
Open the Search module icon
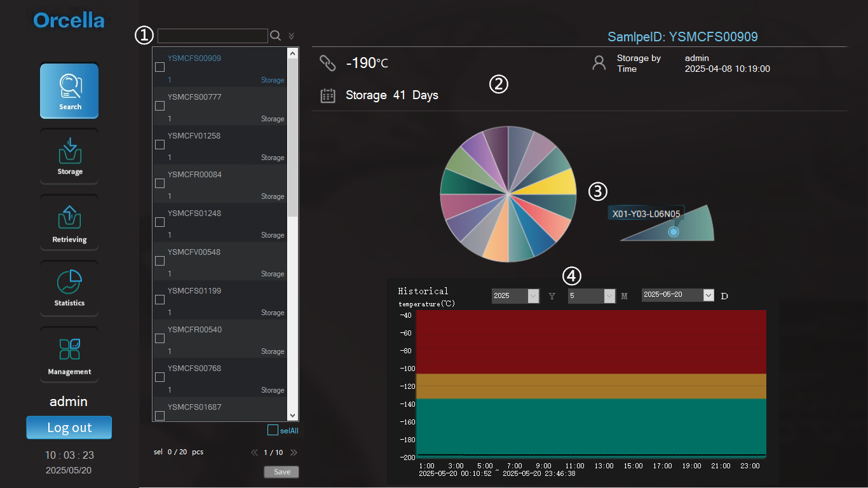tap(69, 90)
